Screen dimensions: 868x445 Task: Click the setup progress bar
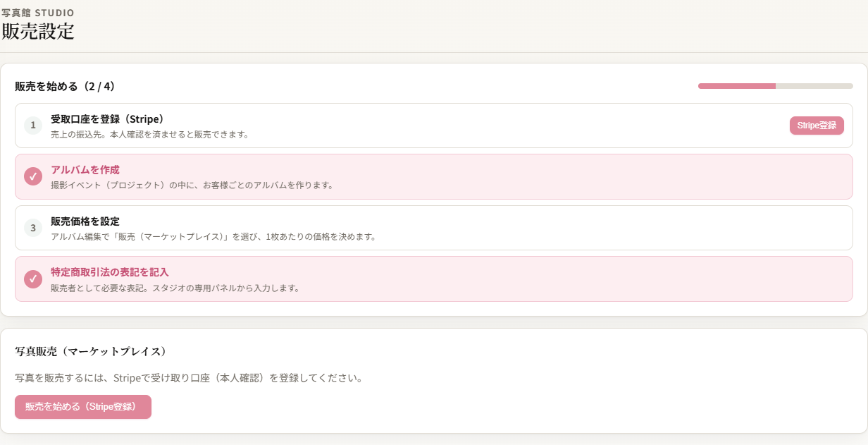pos(776,86)
